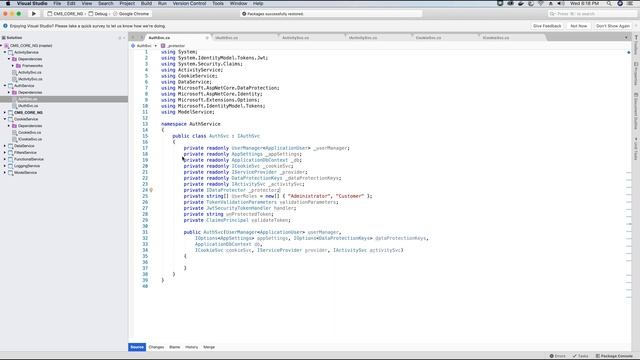This screenshot has width=640, height=360.
Task: Expand the FiltersService project
Action: point(5,152)
